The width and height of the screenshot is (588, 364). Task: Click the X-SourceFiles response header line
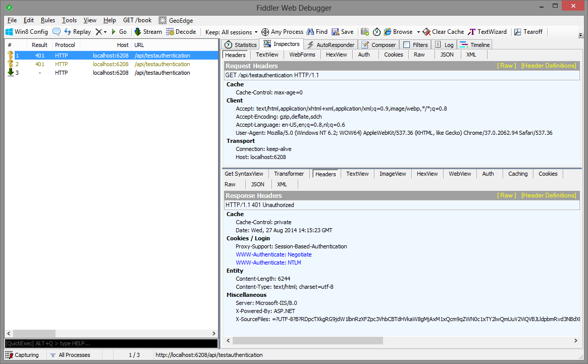coord(408,320)
